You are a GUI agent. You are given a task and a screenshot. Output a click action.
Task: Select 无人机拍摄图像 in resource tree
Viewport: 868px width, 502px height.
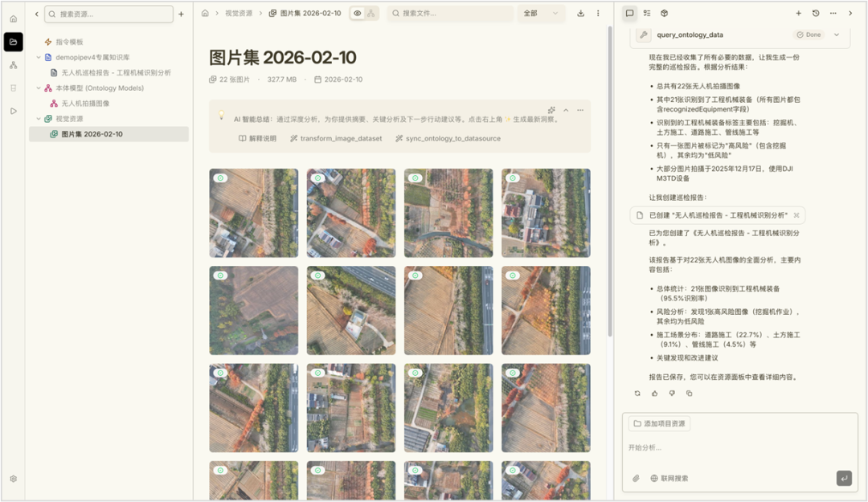pyautogui.click(x=85, y=104)
